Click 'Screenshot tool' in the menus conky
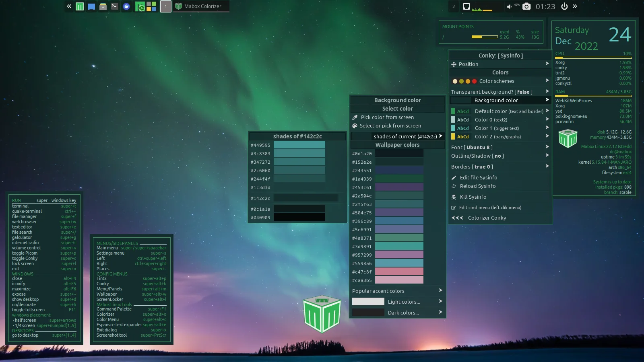Image resolution: width=644 pixels, height=362 pixels. click(111, 335)
